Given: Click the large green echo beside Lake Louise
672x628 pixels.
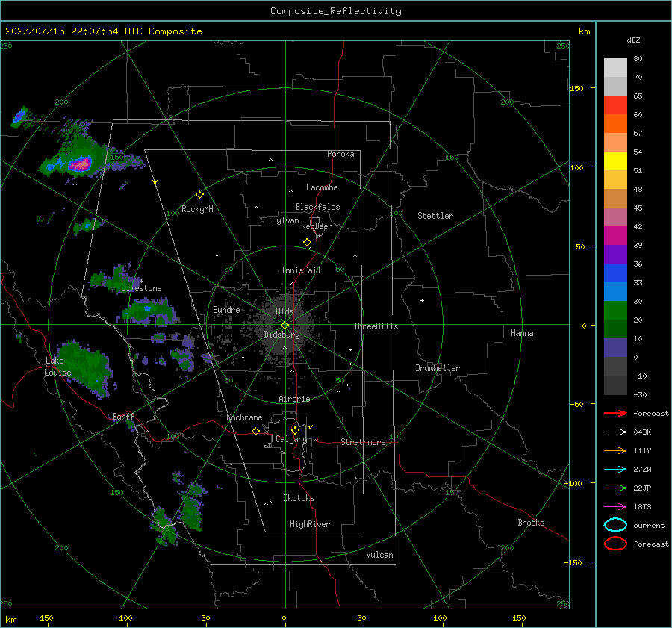Looking at the screenshot, I should point(87,367).
